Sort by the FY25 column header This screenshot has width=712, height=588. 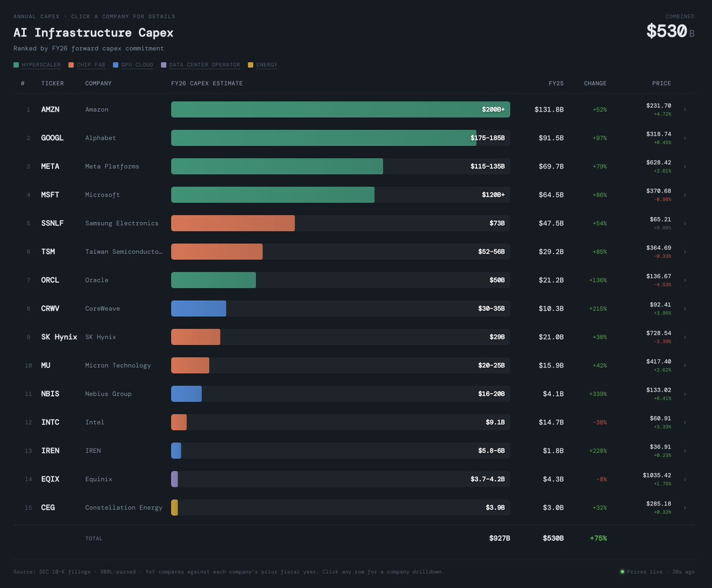click(x=556, y=84)
